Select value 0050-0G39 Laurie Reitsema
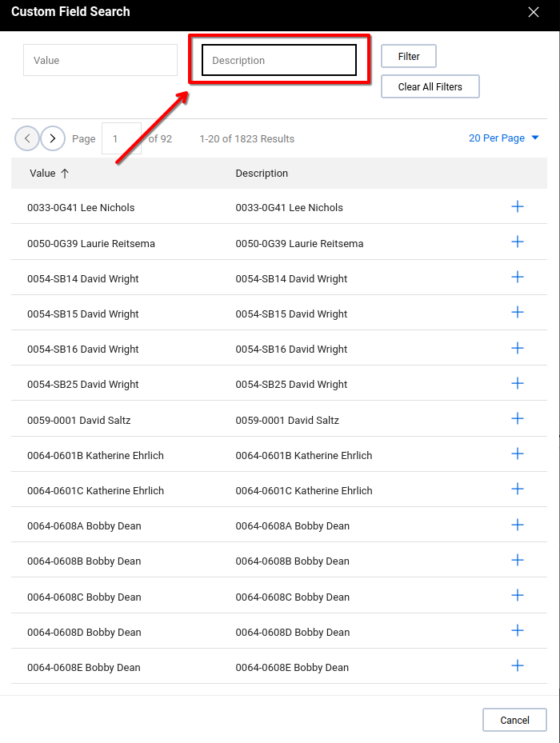560x743 pixels. coord(91,244)
